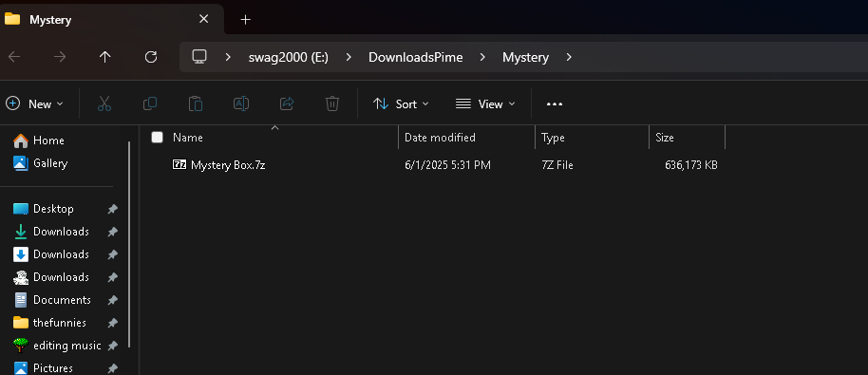Click the Delete trash icon
The image size is (868, 375).
pyautogui.click(x=332, y=103)
